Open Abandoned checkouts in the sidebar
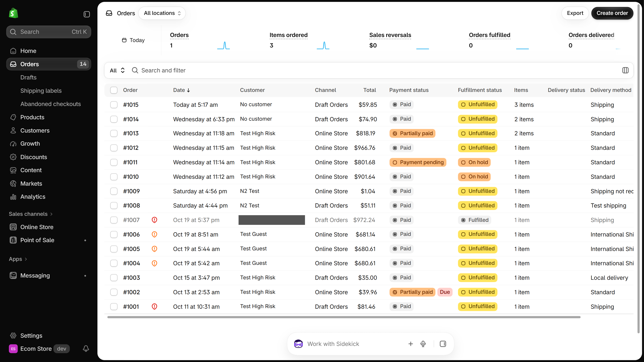 tap(51, 104)
